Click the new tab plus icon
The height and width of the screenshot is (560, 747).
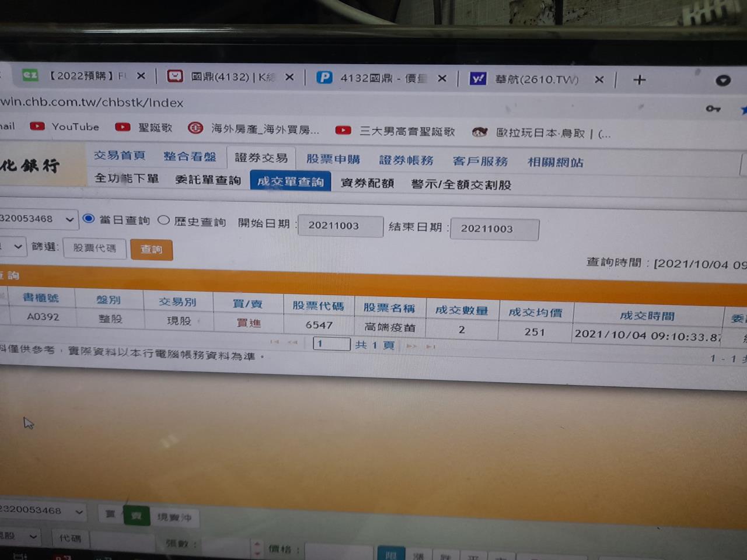click(640, 80)
